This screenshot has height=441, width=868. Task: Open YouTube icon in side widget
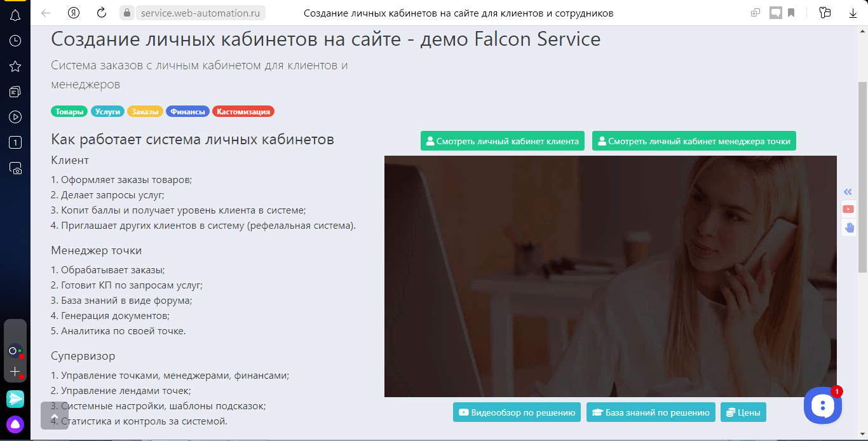click(x=848, y=209)
